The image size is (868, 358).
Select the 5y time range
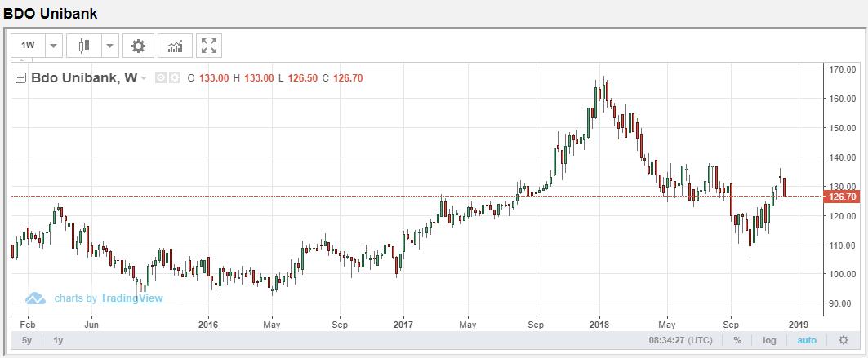click(x=27, y=340)
